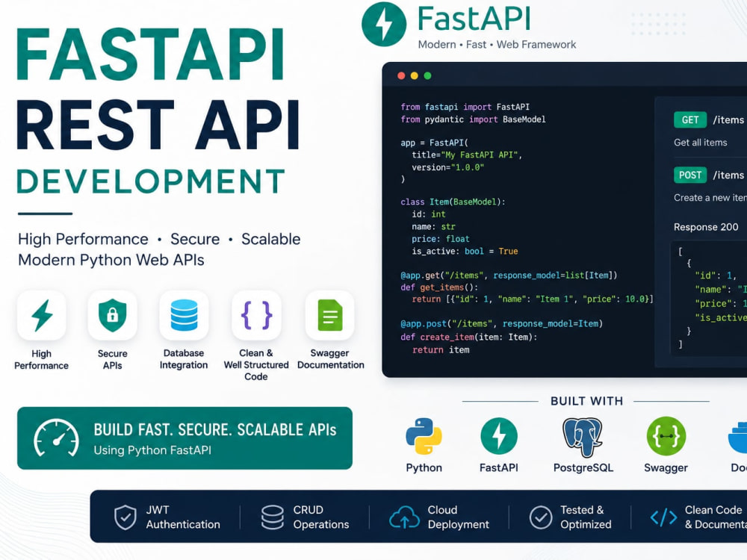
Task: Click the "Using Python FastAPI" subtitle
Action: click(x=152, y=450)
